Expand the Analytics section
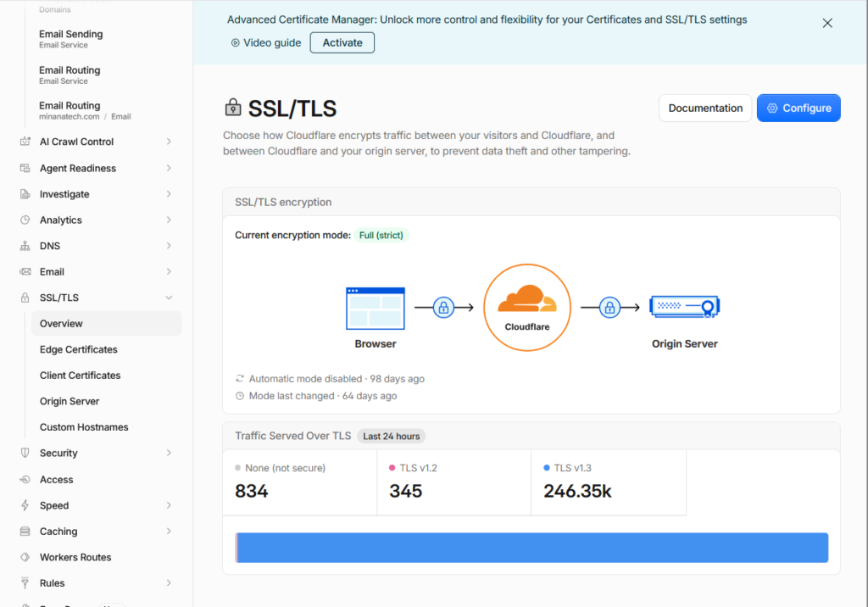 169,220
